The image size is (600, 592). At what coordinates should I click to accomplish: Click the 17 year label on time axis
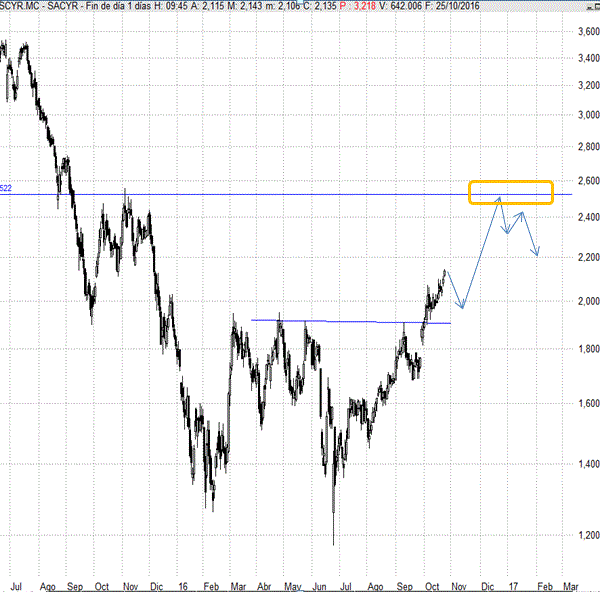513,586
